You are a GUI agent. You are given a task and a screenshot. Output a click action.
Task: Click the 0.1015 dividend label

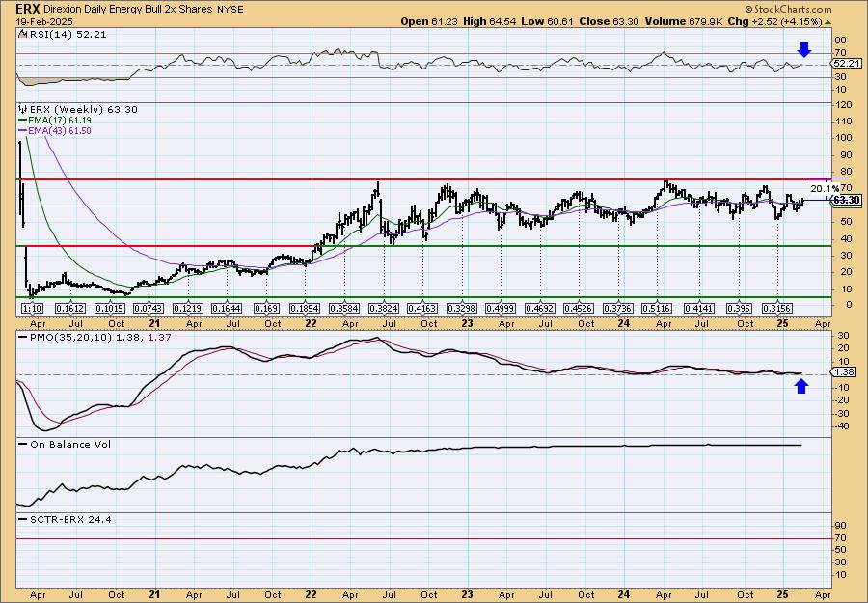(x=110, y=308)
